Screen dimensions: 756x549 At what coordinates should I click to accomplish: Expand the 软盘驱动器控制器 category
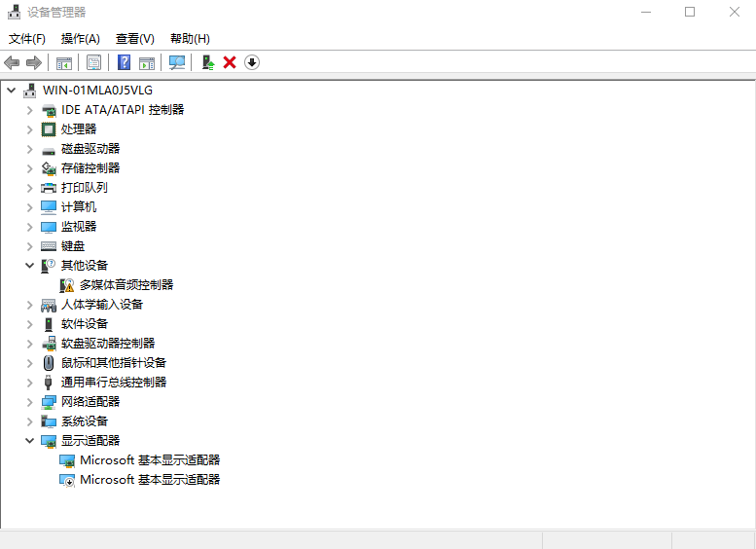pyautogui.click(x=30, y=344)
